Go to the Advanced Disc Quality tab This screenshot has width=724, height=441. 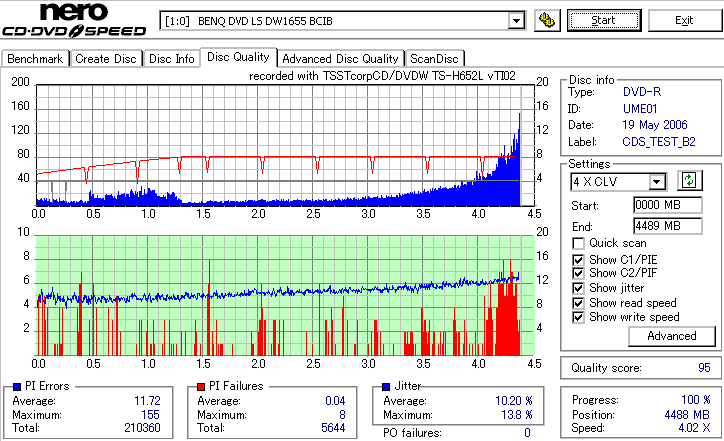(340, 59)
